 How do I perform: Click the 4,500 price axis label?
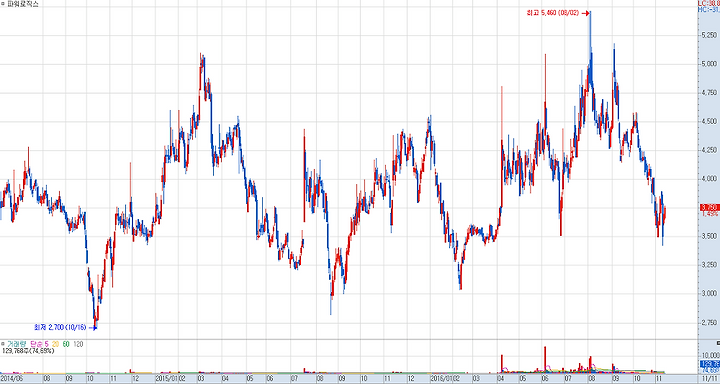tap(709, 121)
